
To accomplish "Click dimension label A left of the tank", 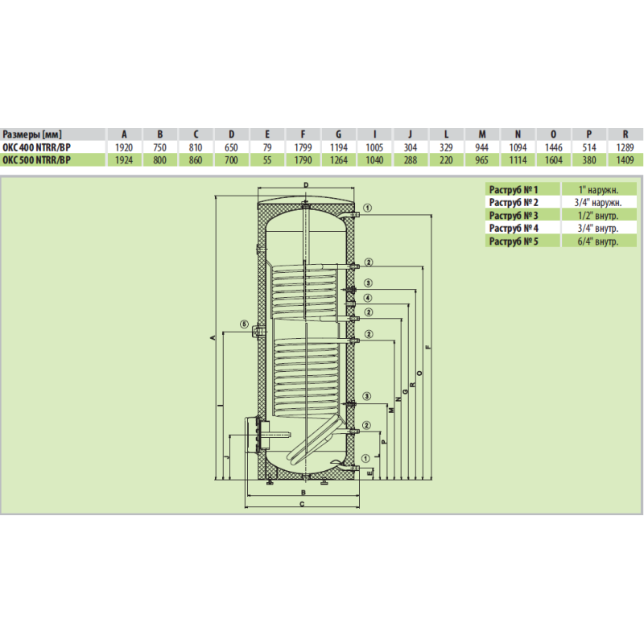I will tap(211, 340).
